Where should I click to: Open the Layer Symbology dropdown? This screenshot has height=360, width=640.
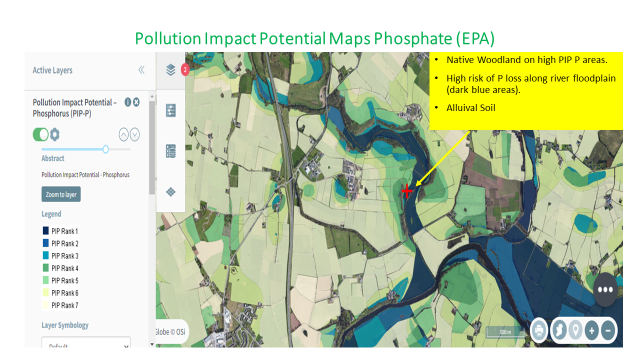(86, 342)
